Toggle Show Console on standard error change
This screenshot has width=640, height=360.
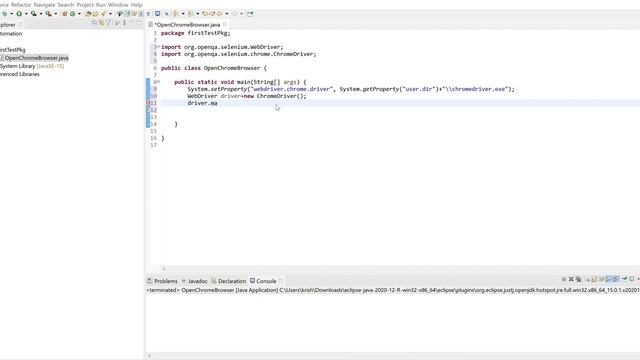[615, 279]
